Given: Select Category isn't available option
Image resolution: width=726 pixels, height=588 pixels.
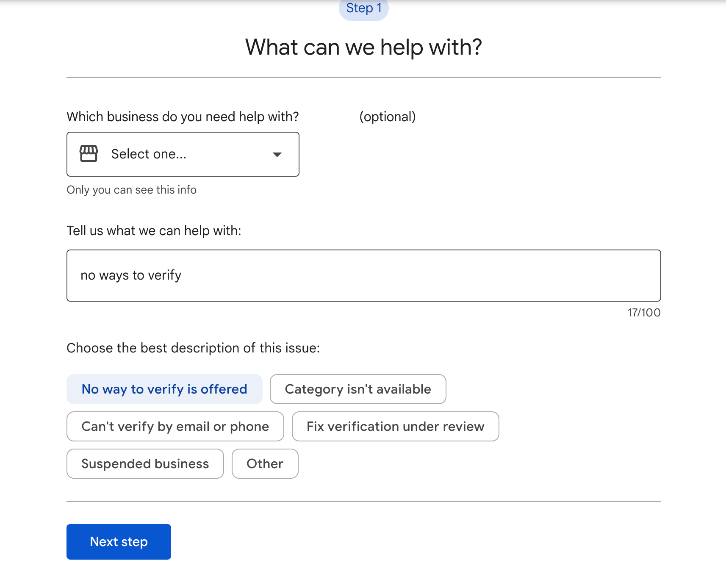Looking at the screenshot, I should (358, 389).
